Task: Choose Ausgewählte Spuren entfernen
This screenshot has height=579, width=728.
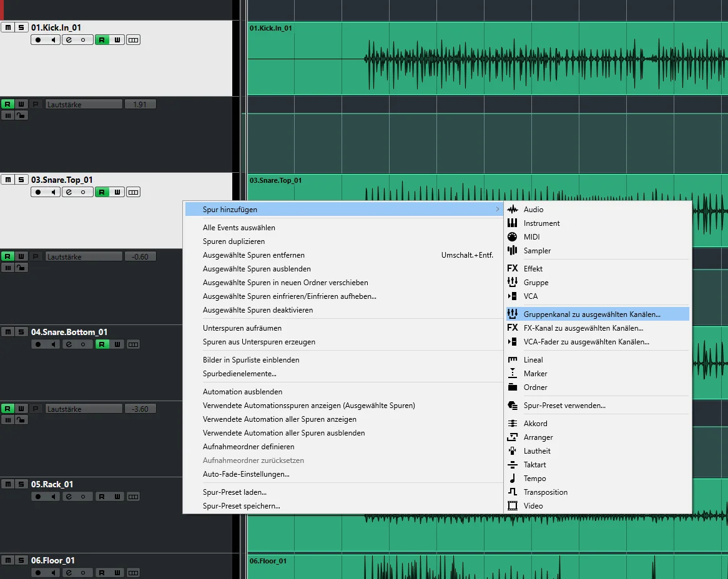Action: pyautogui.click(x=343, y=255)
